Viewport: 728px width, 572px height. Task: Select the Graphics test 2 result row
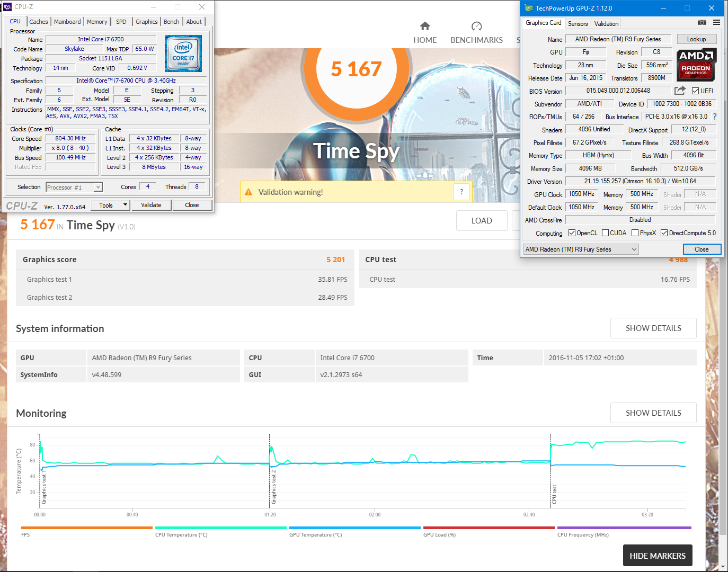click(185, 297)
